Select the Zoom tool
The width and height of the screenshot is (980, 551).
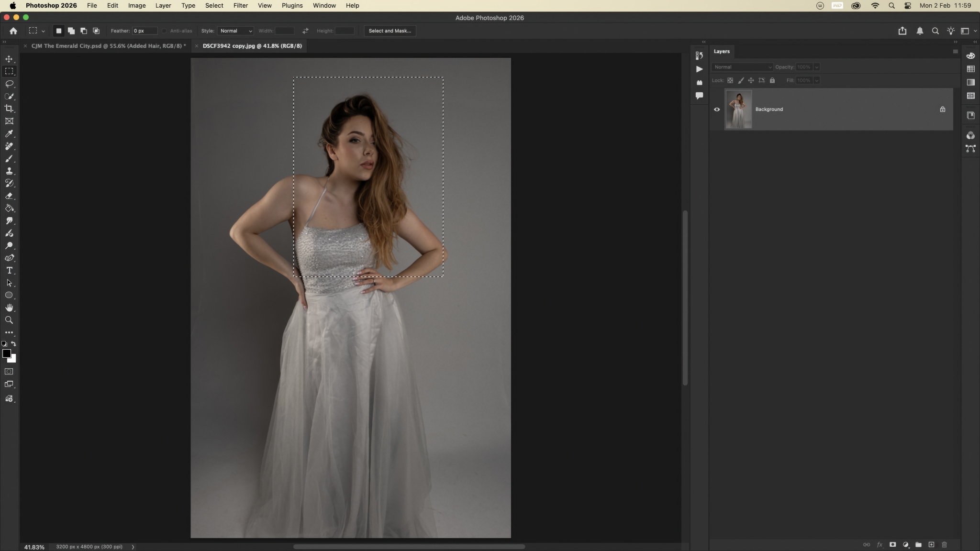click(9, 320)
